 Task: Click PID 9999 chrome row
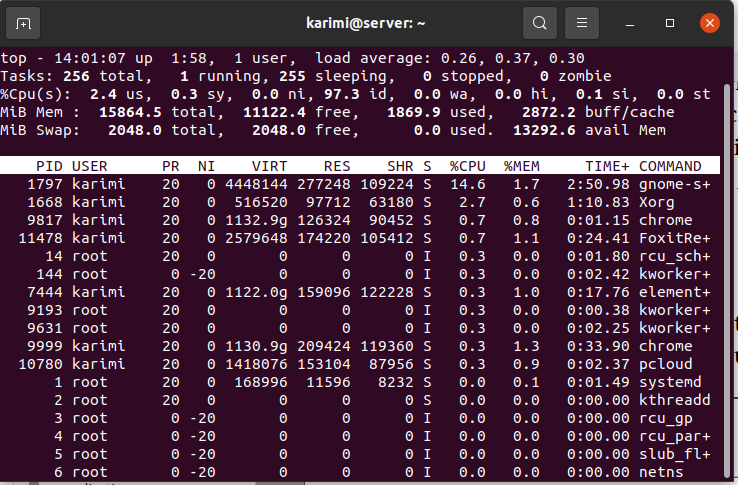[x=360, y=346]
